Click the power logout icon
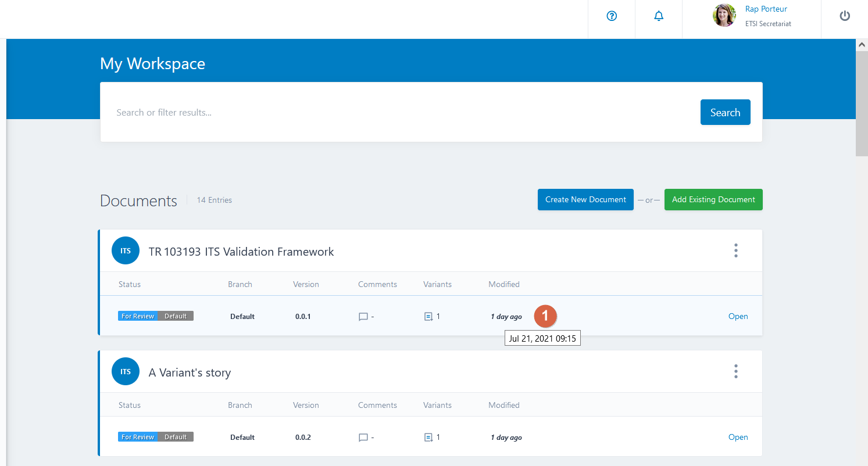 pyautogui.click(x=845, y=16)
